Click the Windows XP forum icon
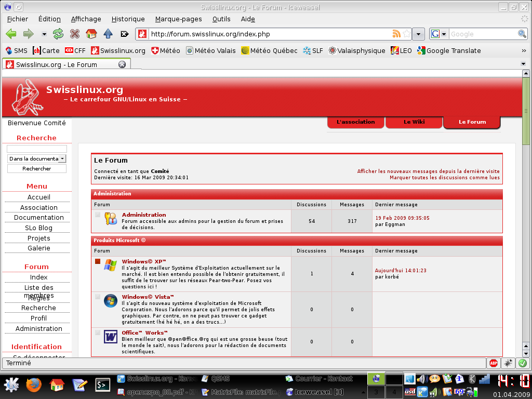Screen dimensions: 532x399 coord(110,265)
